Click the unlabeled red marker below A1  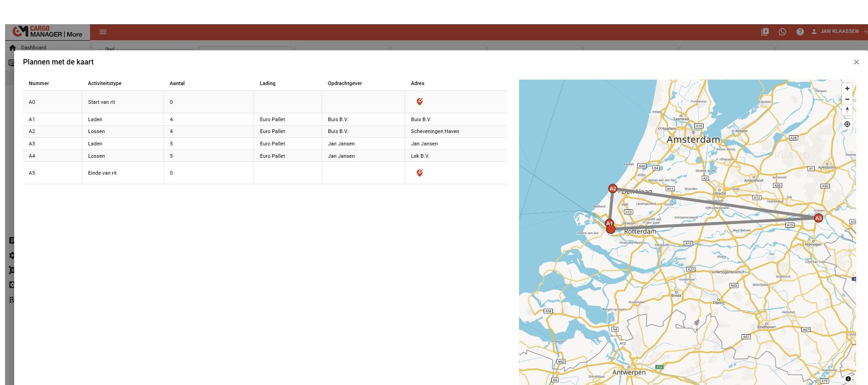coord(611,230)
